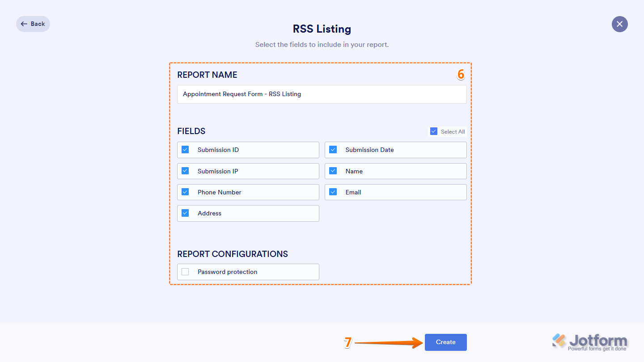644x362 pixels.
Task: Click the Jotform logo icon
Action: tap(559, 341)
